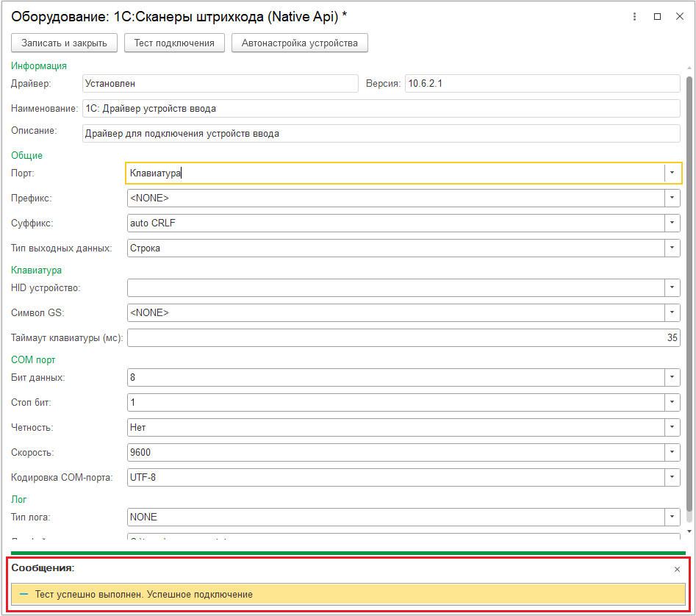Open the Четность dropdown
The height and width of the screenshot is (616, 696).
[x=672, y=427]
